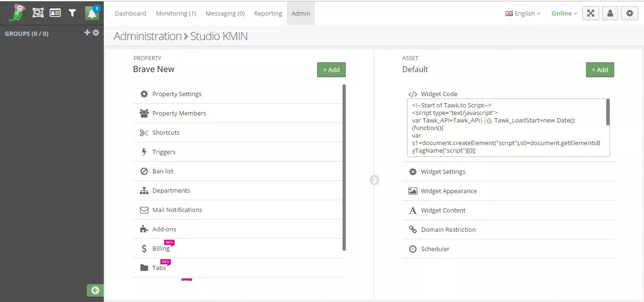Screen dimensions: 644x302
Task: Click + Add under Property
Action: coord(331,70)
